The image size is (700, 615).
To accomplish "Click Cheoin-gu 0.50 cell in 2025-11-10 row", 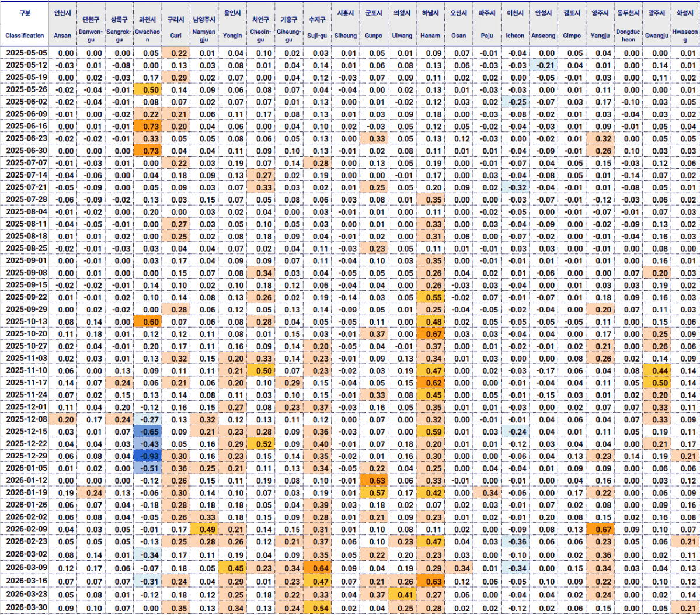I will point(261,370).
